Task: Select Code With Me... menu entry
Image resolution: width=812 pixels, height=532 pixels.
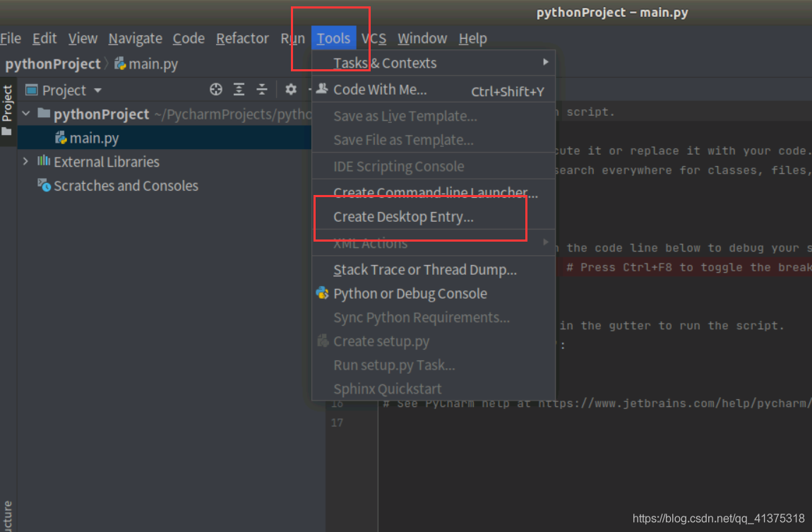Action: tap(434, 90)
